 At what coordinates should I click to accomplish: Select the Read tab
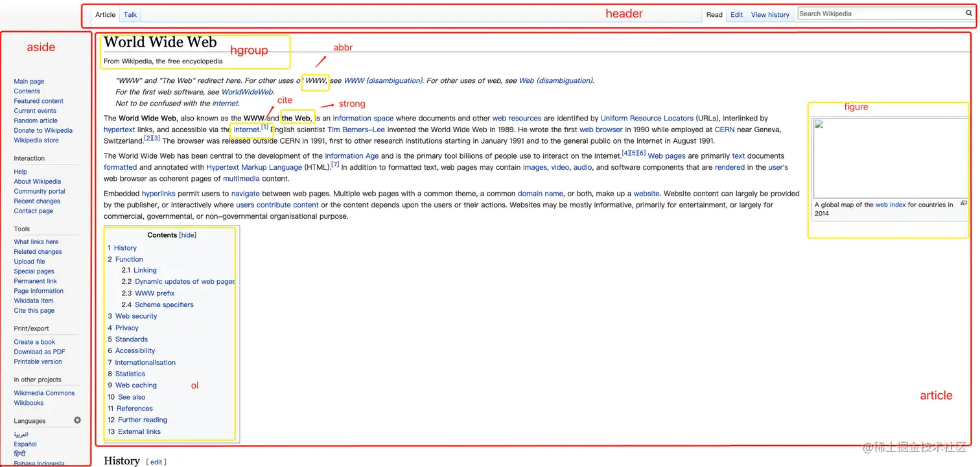714,14
